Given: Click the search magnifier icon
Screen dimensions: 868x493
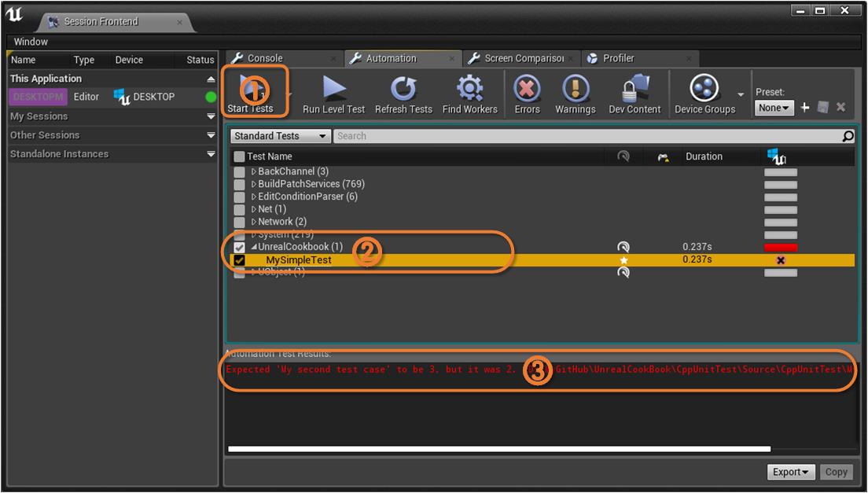Looking at the screenshot, I should (848, 135).
